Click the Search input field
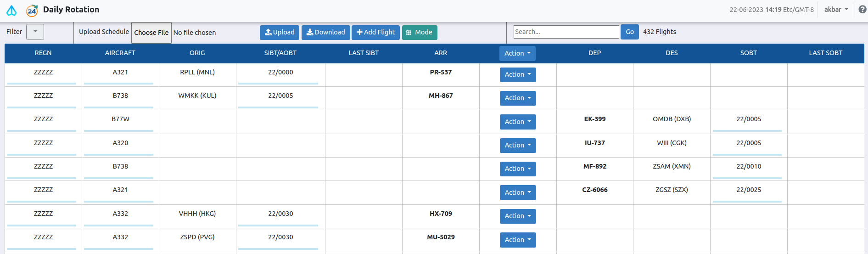 pyautogui.click(x=566, y=32)
